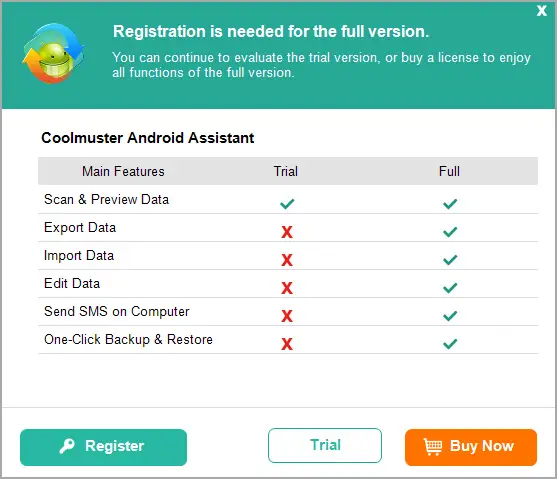Select the Main Features column header

(x=123, y=171)
